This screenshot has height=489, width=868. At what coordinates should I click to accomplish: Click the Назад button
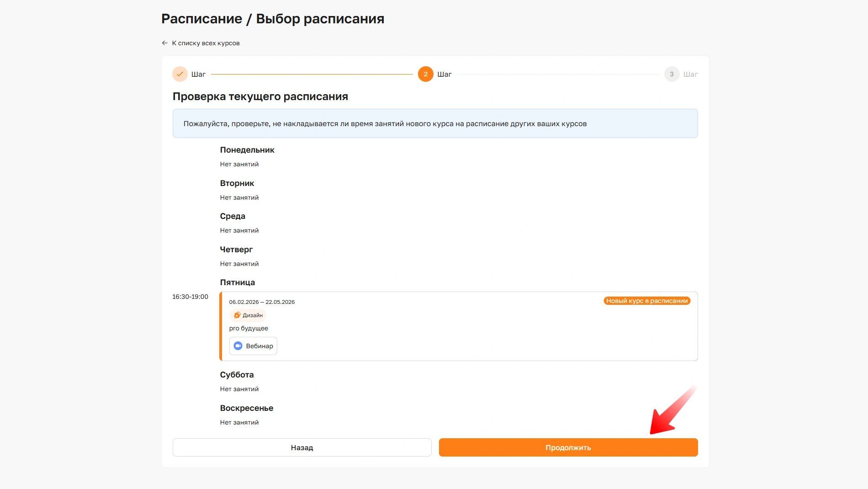302,447
